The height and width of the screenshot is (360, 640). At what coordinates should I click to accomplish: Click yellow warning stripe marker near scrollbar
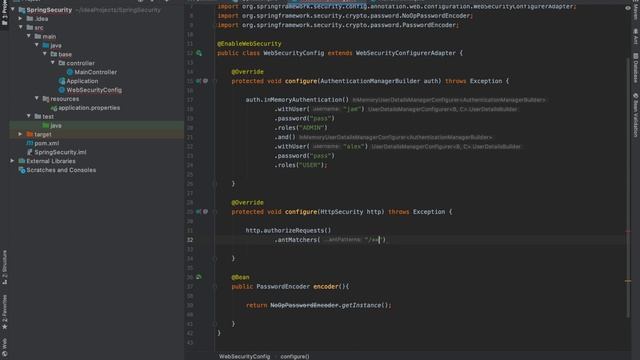tap(628, 281)
